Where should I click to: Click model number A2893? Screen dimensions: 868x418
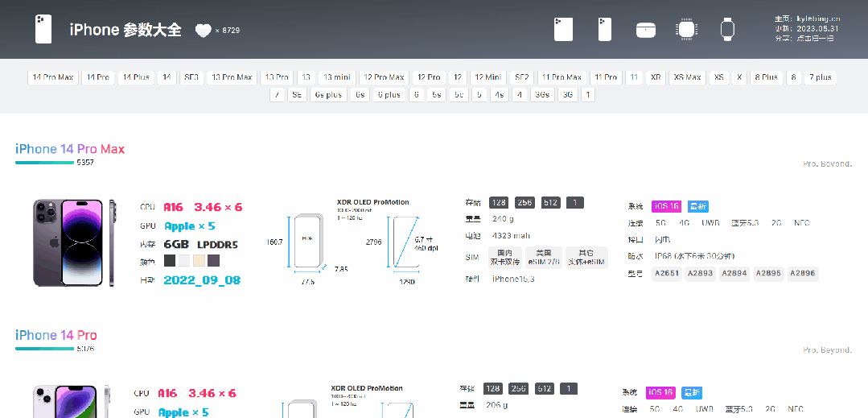tap(700, 273)
